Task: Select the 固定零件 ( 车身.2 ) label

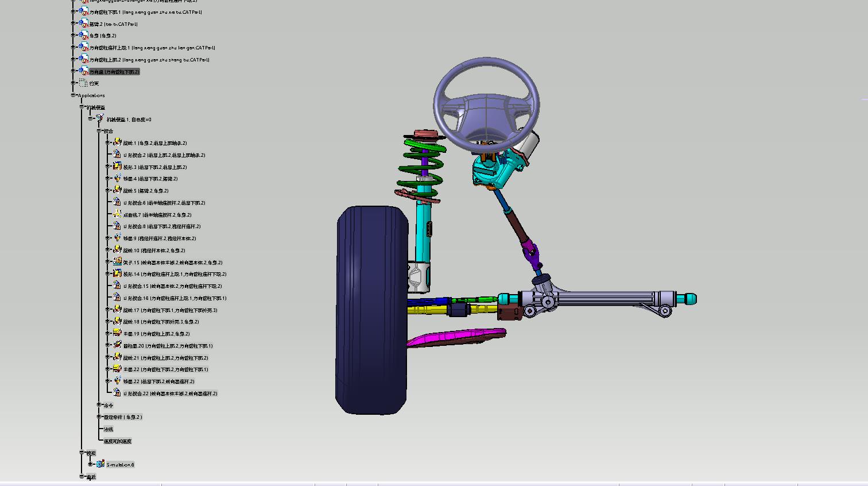Action: 123,417
